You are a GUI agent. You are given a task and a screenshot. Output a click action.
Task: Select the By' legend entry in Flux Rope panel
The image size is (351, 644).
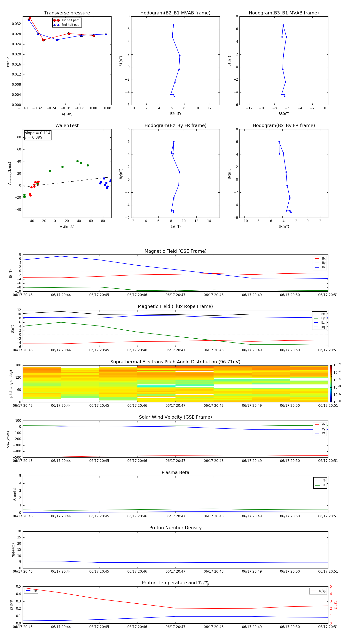pyautogui.click(x=320, y=318)
